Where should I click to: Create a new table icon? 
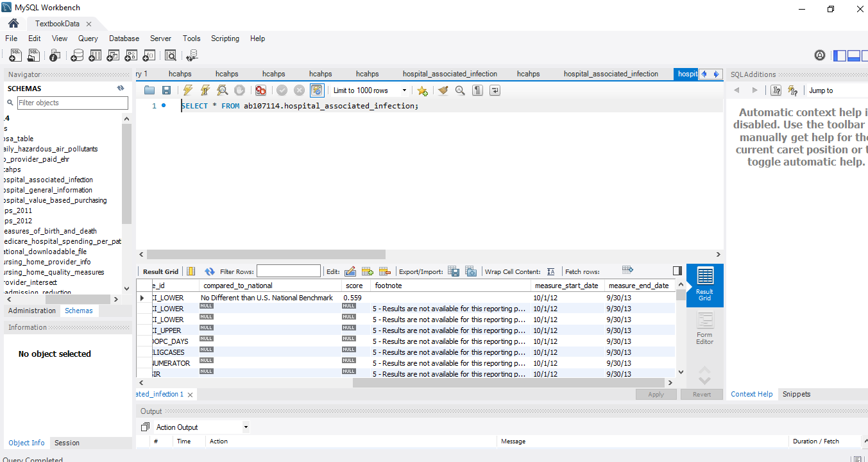[95, 55]
